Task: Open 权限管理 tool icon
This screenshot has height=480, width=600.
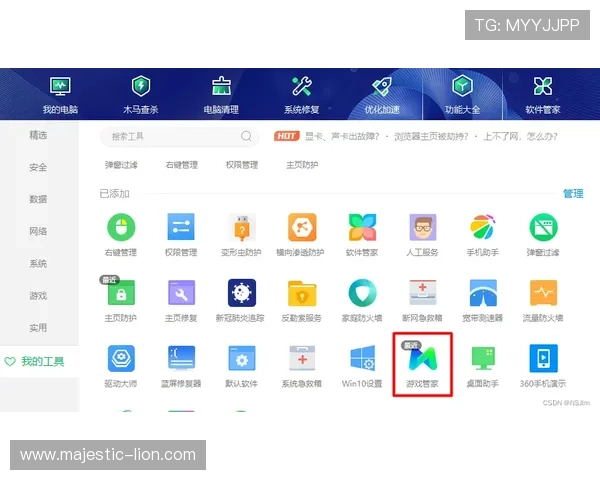Action: pyautogui.click(x=181, y=235)
